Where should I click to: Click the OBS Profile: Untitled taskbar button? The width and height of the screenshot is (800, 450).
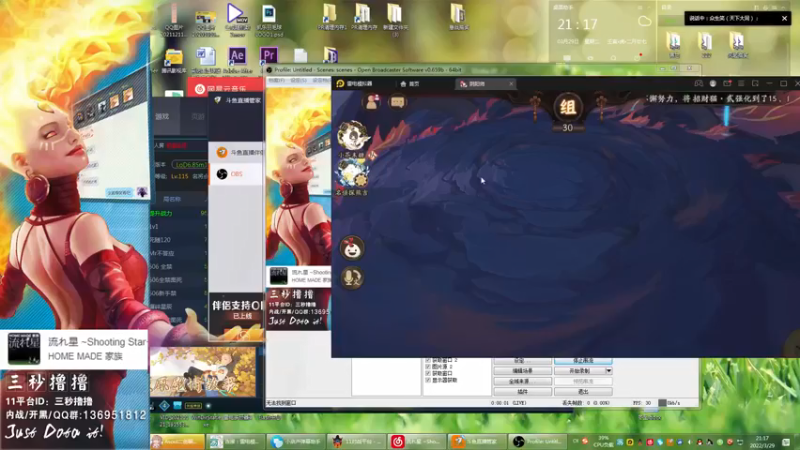coord(538,441)
